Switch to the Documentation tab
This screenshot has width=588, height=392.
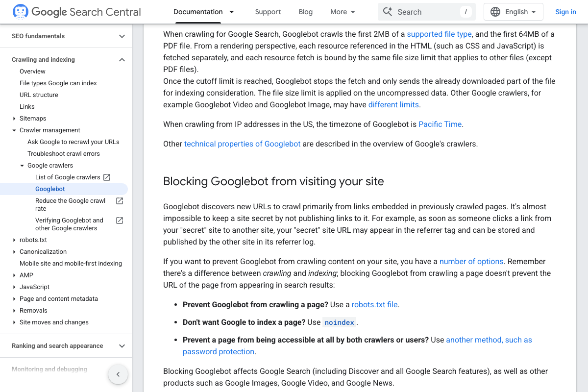(x=198, y=12)
